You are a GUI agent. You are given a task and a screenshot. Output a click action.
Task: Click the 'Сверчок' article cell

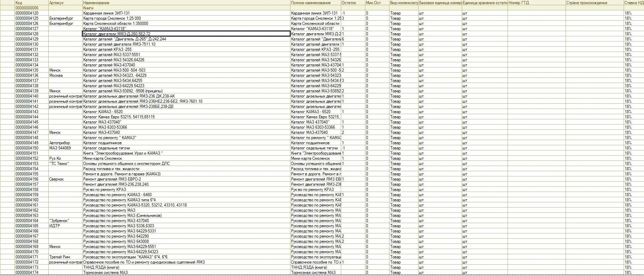[65, 179]
